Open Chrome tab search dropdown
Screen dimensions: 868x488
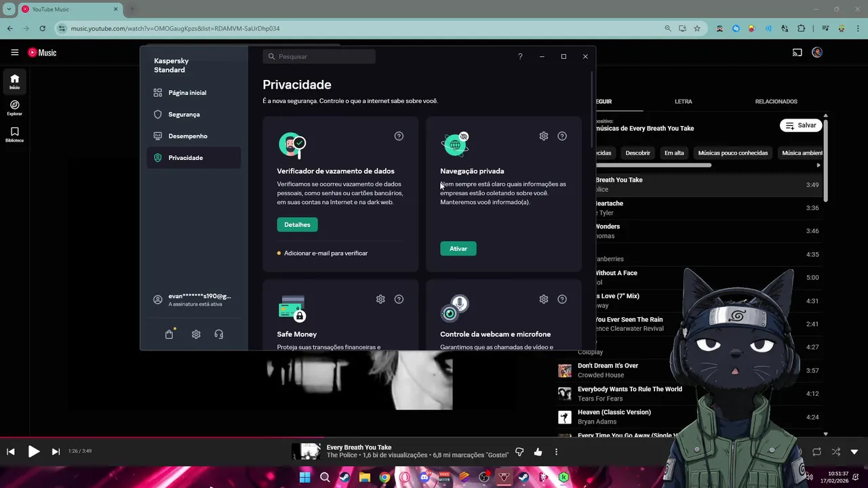[9, 9]
